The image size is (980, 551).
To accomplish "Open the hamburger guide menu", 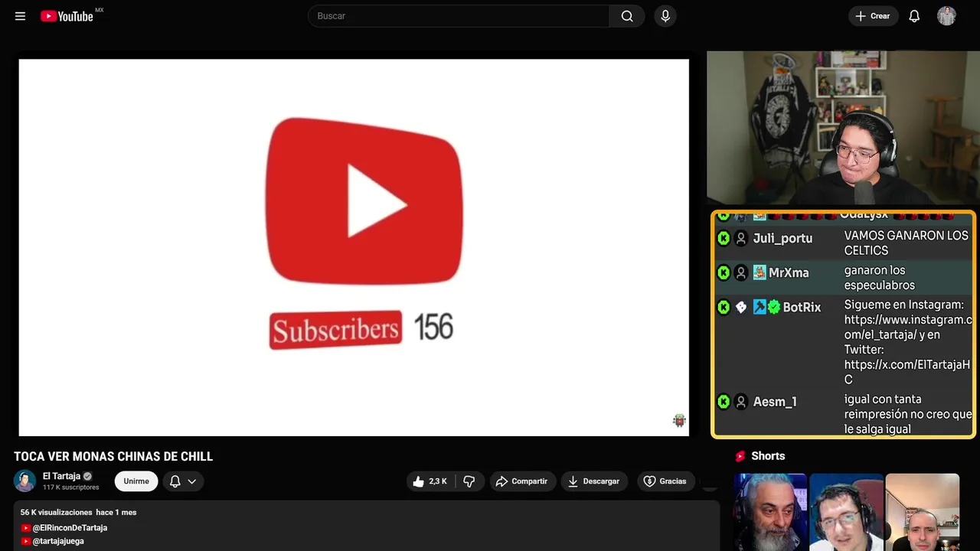I will point(20,16).
